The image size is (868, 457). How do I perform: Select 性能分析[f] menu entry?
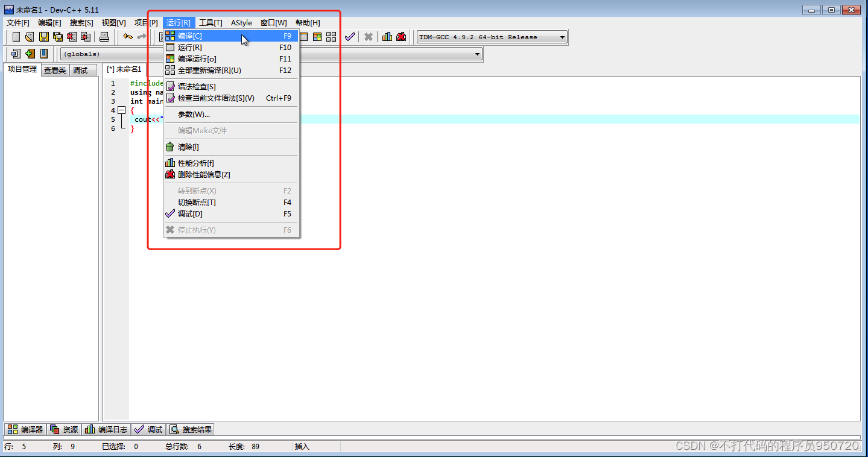click(x=232, y=163)
